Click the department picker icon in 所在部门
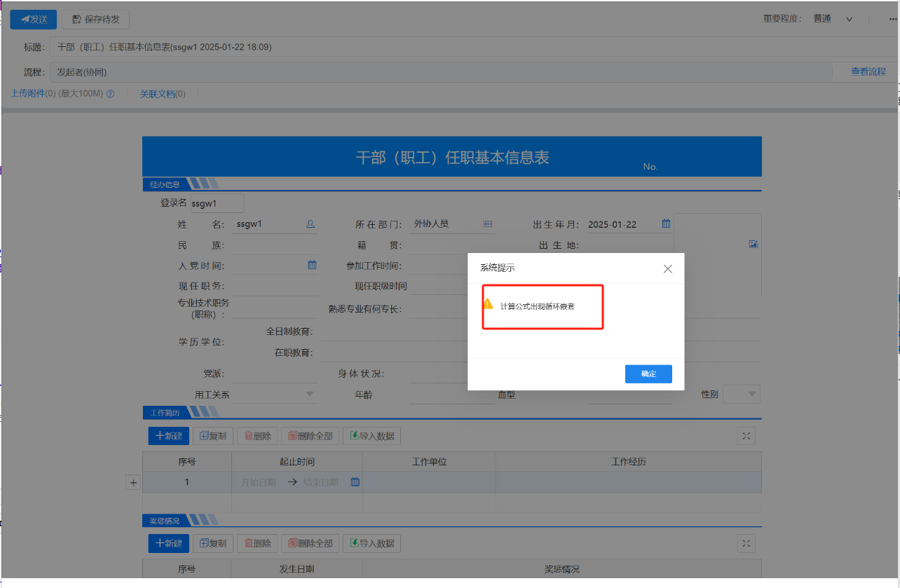The image size is (900, 588). click(x=488, y=224)
